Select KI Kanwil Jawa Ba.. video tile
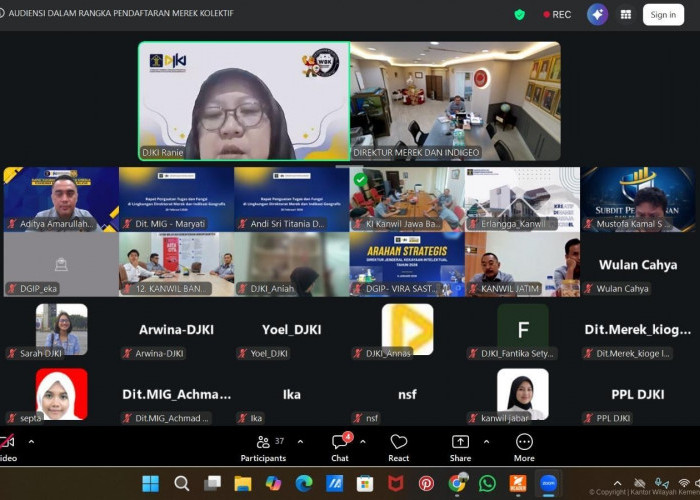The height and width of the screenshot is (500, 700). 407,199
